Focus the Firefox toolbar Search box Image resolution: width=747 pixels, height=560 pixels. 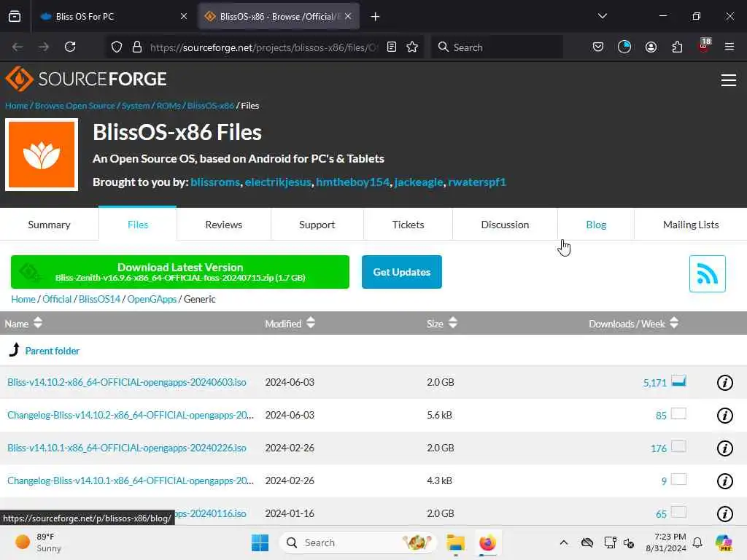click(498, 47)
